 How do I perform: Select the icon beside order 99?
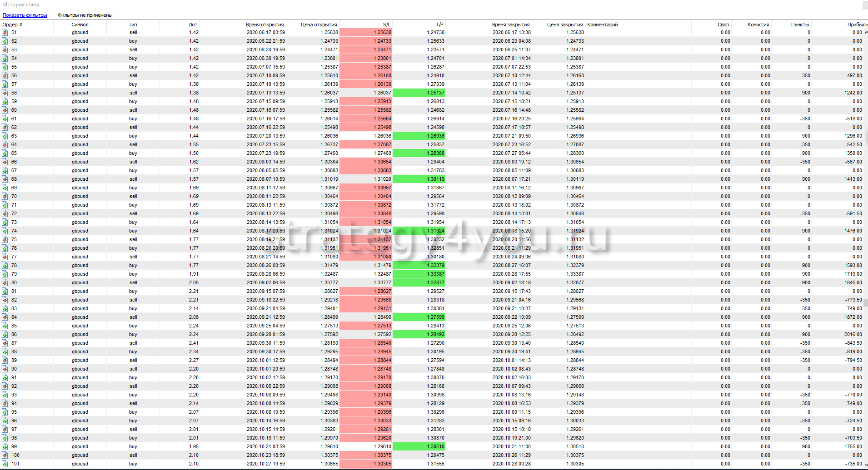[5, 447]
